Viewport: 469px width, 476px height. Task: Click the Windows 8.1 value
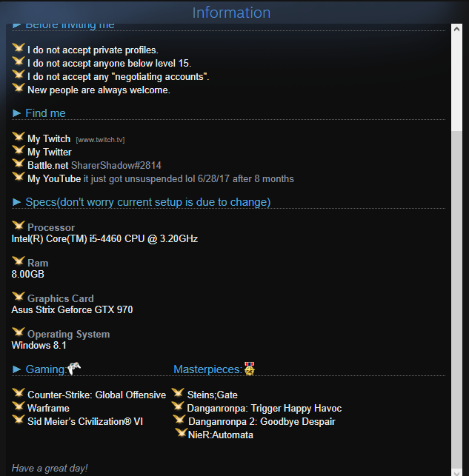[39, 346]
